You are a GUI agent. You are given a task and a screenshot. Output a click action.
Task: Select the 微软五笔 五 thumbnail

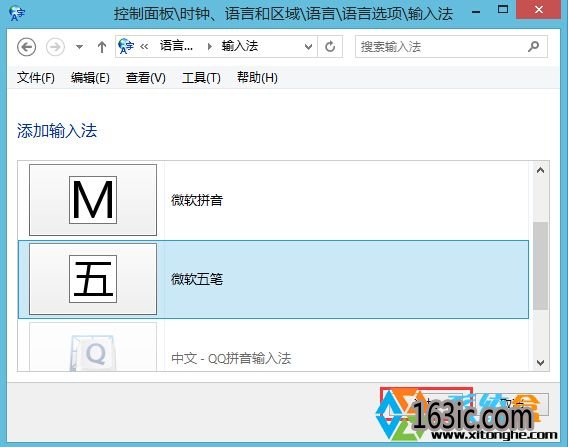pos(93,279)
